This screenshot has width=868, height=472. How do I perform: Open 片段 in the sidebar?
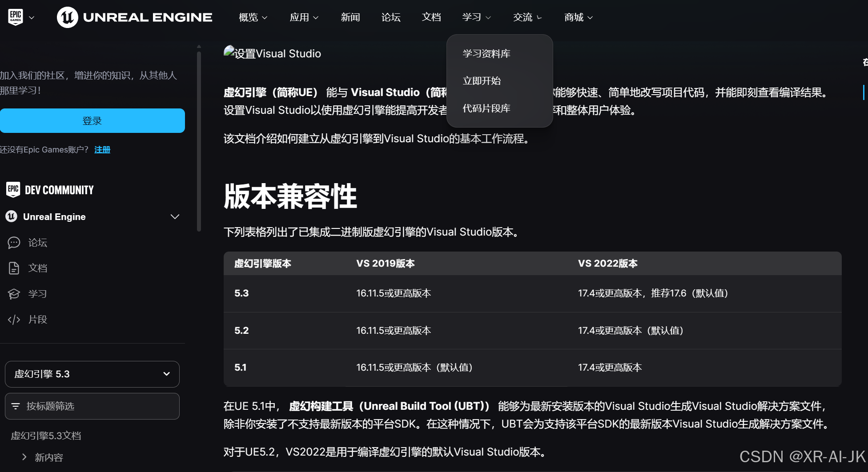[x=38, y=320]
